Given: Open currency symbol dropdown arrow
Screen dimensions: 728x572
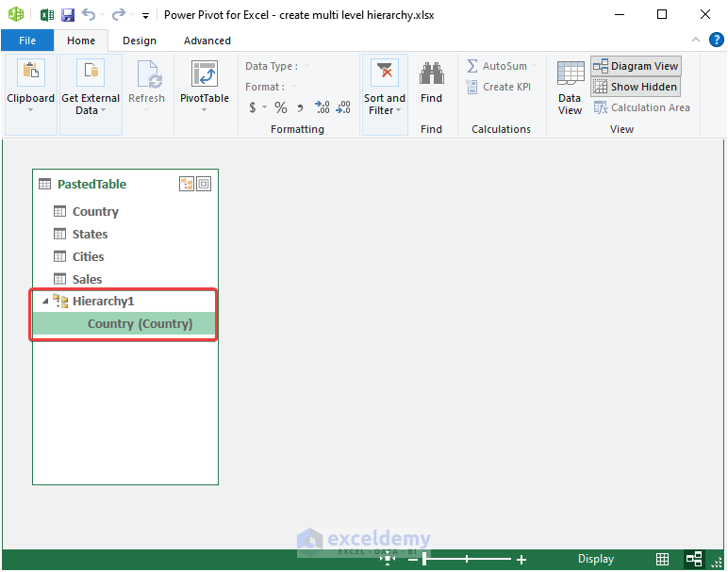Looking at the screenshot, I should pyautogui.click(x=264, y=107).
